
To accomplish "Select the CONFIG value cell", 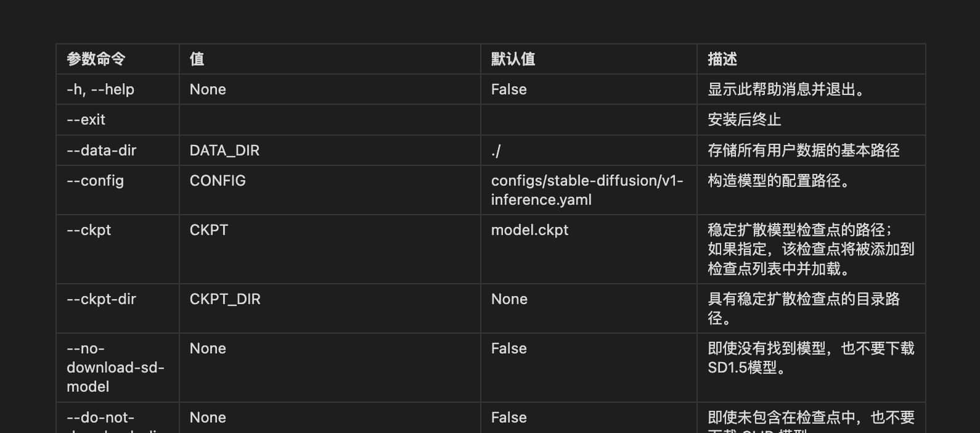I will click(218, 181).
